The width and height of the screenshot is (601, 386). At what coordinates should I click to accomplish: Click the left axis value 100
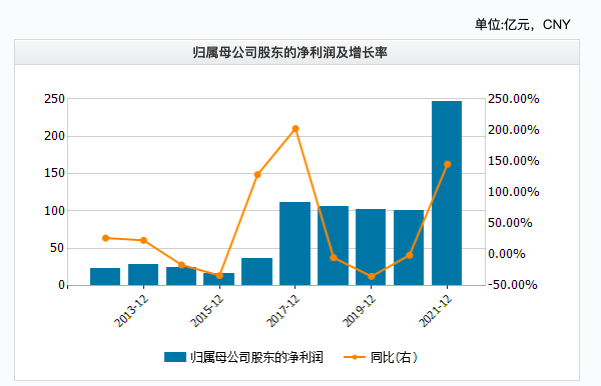point(54,211)
